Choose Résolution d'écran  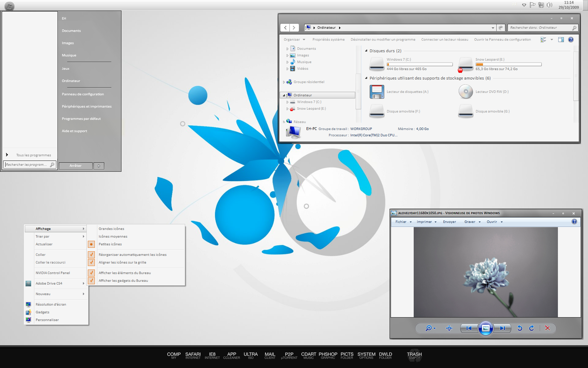point(56,305)
